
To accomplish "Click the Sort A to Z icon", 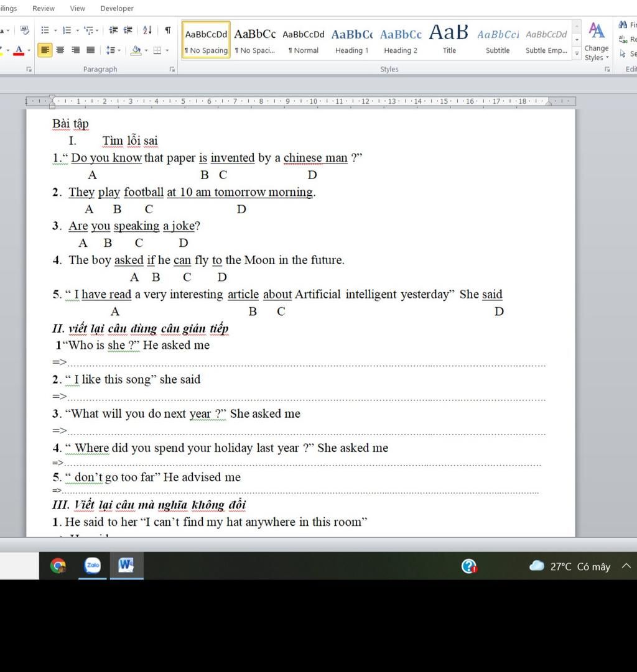I will click(147, 30).
